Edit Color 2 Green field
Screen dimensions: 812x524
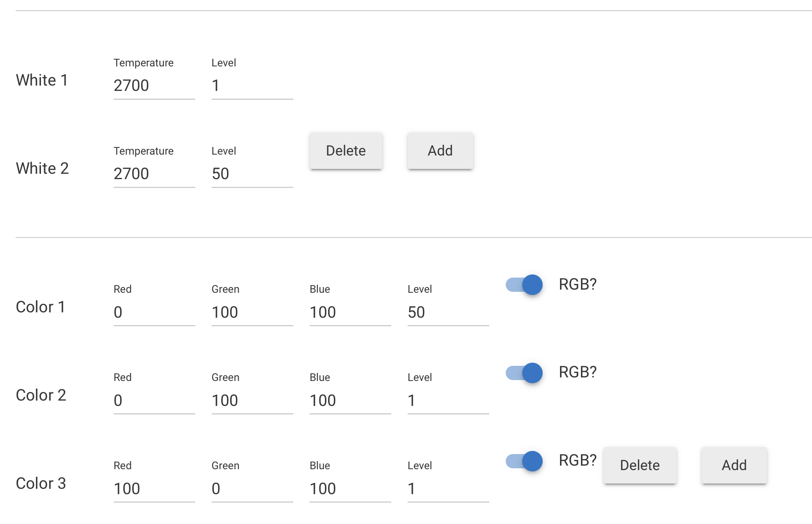(252, 401)
